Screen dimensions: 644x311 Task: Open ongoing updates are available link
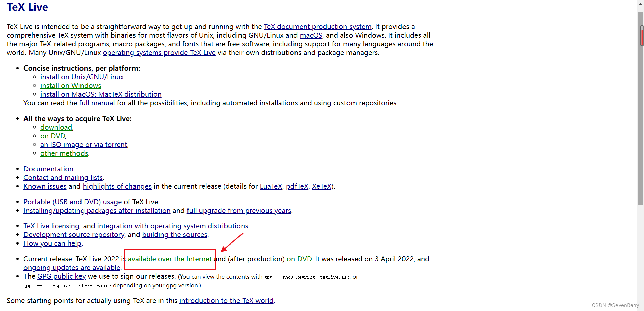pyautogui.click(x=72, y=268)
